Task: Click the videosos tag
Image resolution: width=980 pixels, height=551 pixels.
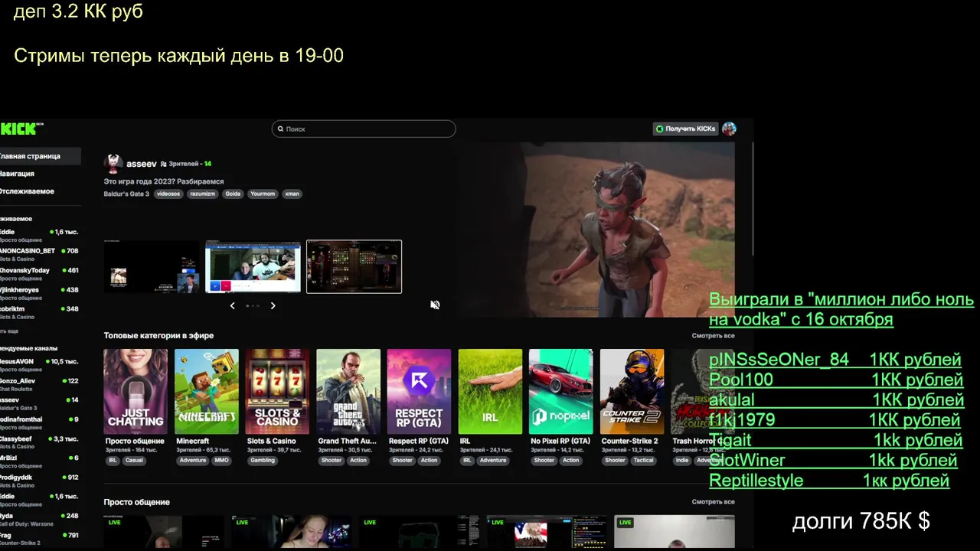Action: click(168, 194)
